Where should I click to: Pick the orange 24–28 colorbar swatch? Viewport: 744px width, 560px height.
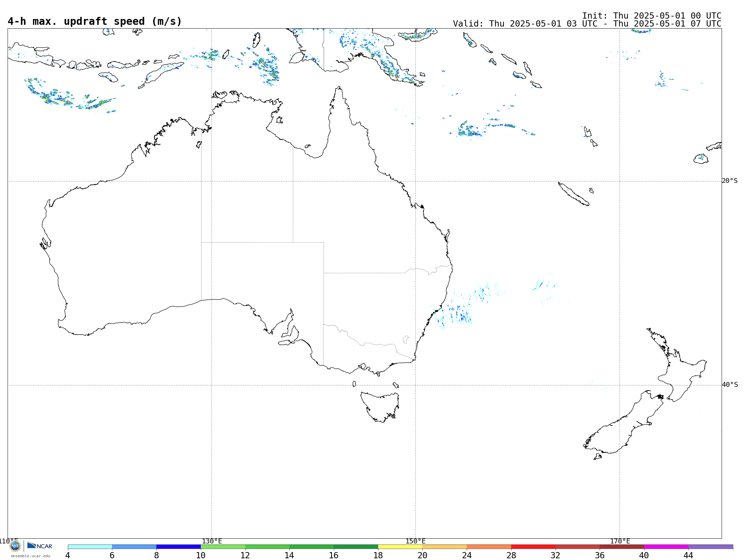click(x=489, y=547)
